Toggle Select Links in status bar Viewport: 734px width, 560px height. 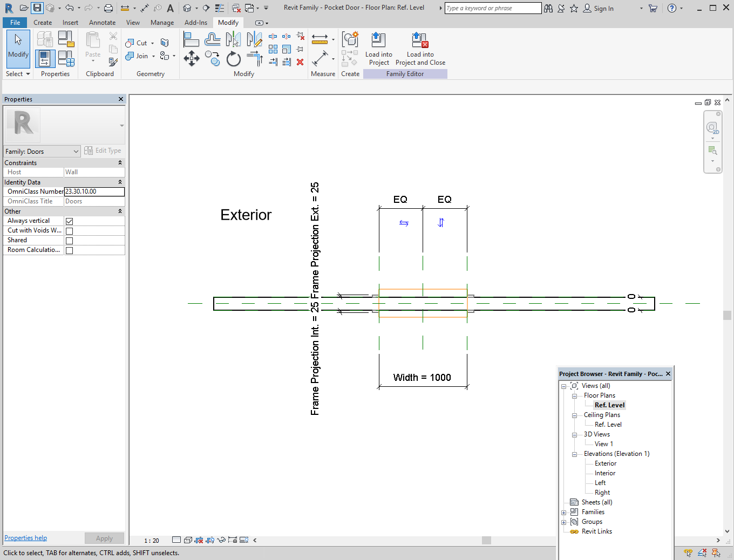[688, 553]
